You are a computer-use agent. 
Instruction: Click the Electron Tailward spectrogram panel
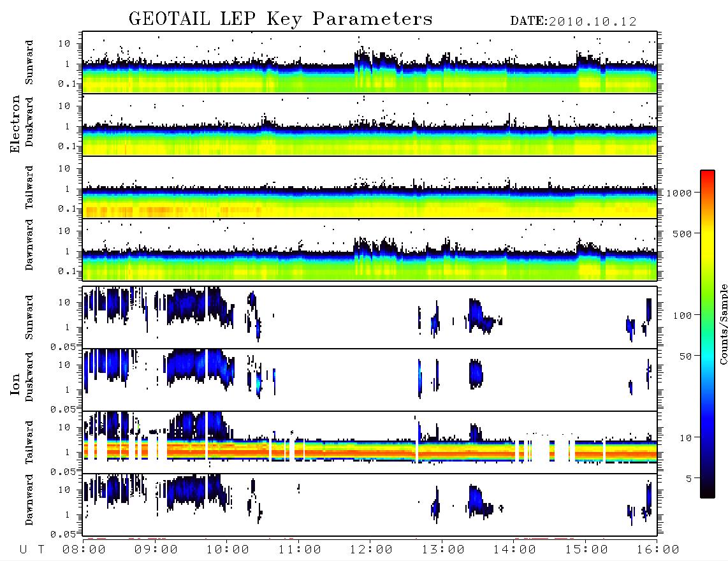point(370,187)
